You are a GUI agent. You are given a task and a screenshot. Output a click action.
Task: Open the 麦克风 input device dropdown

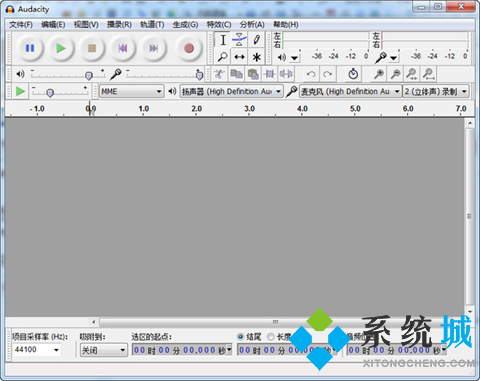[x=350, y=91]
